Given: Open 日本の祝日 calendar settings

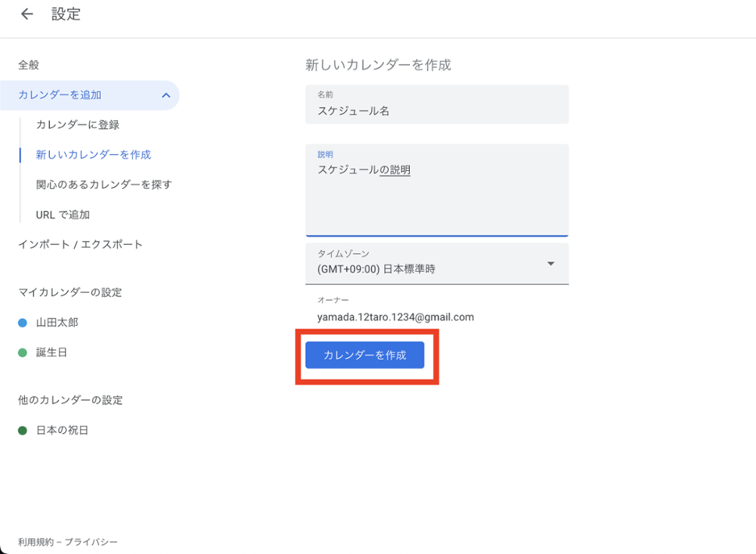Looking at the screenshot, I should (x=63, y=431).
